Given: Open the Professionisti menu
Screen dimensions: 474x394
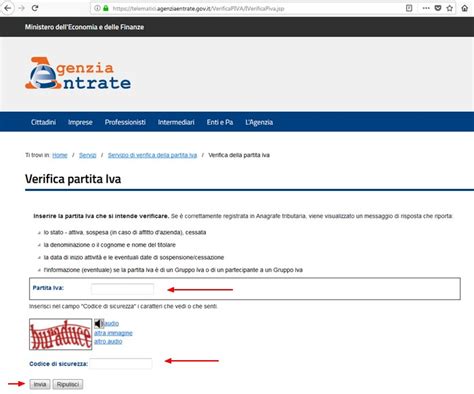Looking at the screenshot, I should (x=125, y=122).
